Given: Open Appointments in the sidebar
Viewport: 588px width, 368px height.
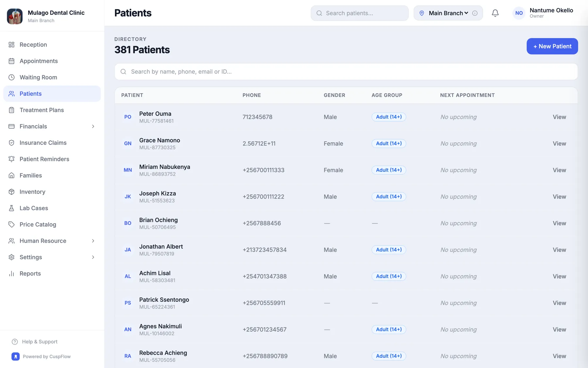Looking at the screenshot, I should pos(52,61).
